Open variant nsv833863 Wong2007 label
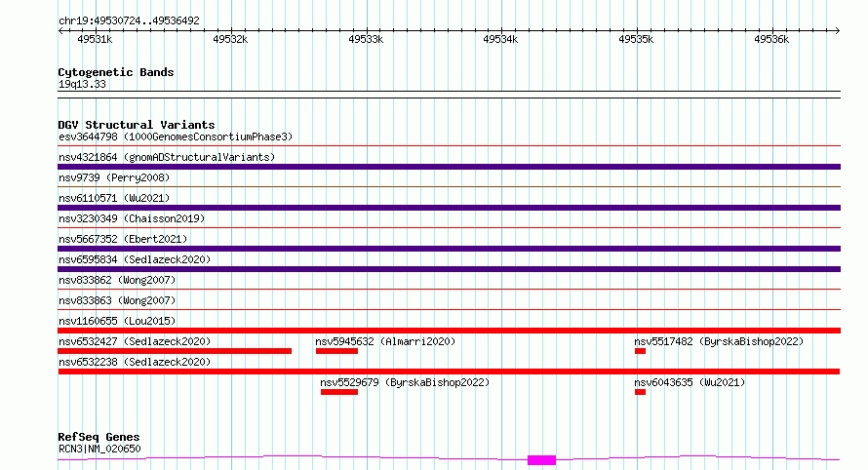Image resolution: width=868 pixels, height=470 pixels. pos(117,300)
